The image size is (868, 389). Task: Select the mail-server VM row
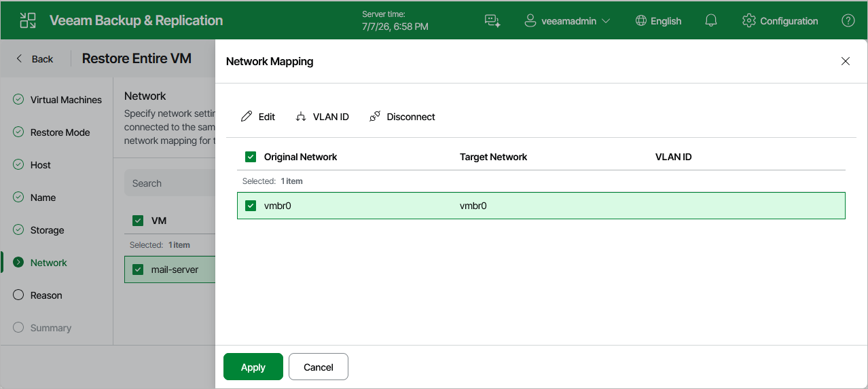pyautogui.click(x=170, y=270)
